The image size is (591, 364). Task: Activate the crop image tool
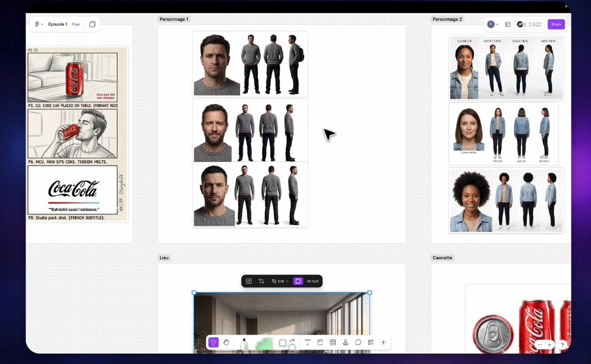coord(262,281)
